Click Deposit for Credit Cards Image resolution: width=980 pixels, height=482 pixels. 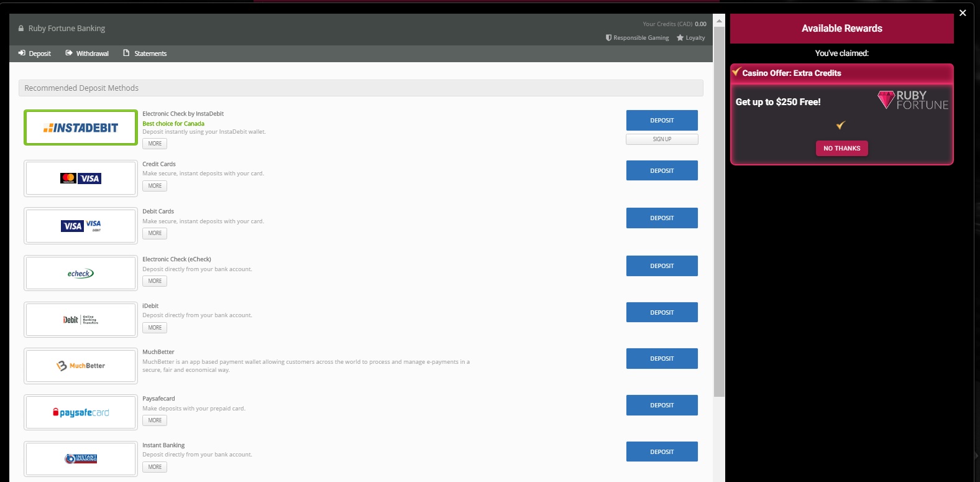(x=662, y=170)
